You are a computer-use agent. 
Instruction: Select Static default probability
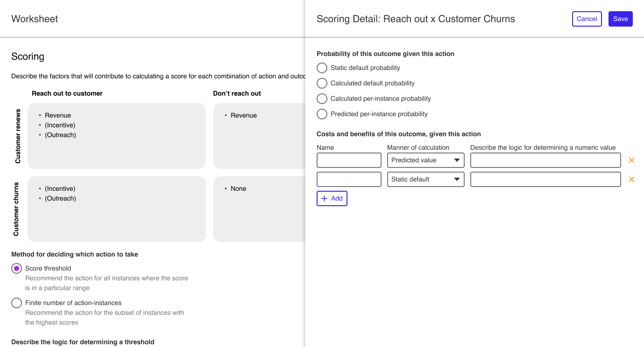coord(322,68)
